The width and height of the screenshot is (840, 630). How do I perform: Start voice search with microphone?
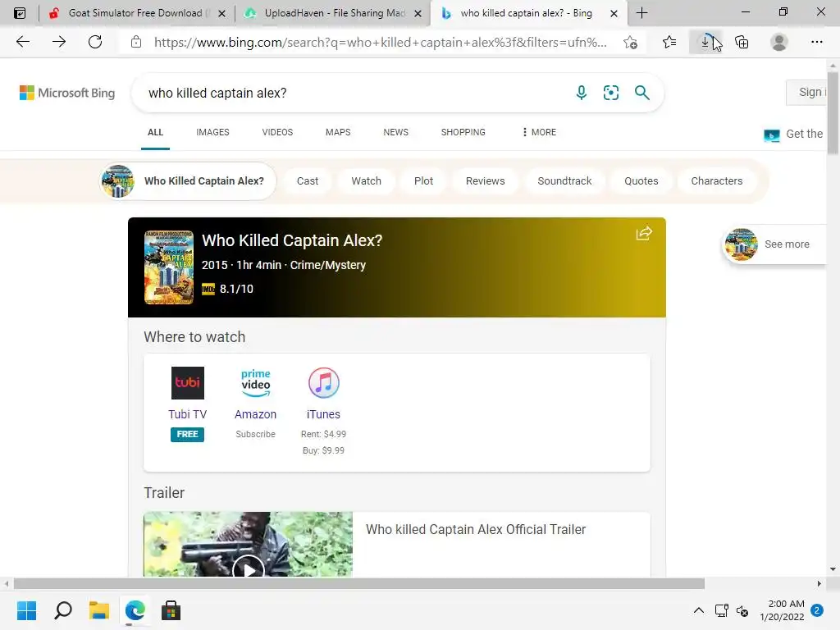click(582, 93)
